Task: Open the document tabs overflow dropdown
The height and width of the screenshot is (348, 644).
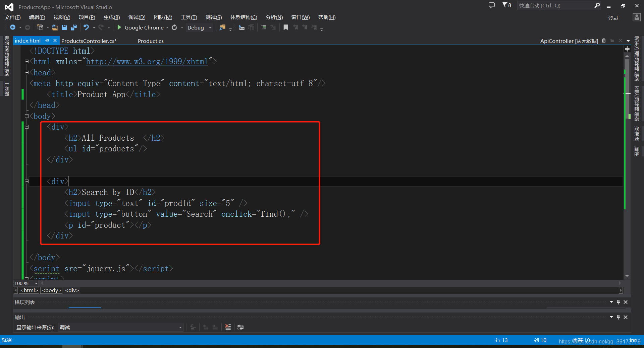Action: pyautogui.click(x=628, y=41)
